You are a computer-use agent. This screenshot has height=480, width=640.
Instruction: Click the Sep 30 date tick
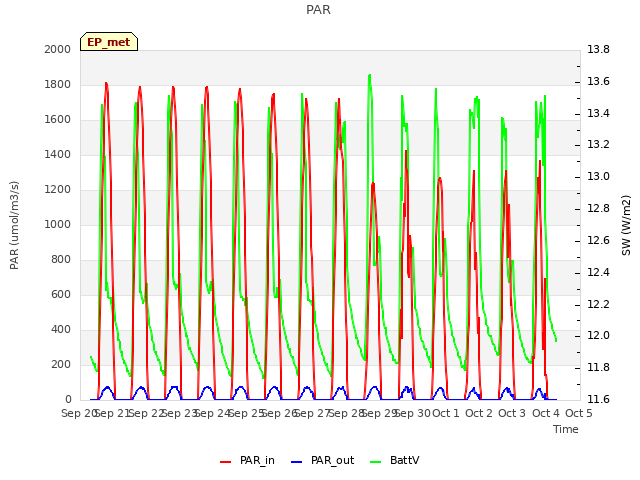[x=412, y=413]
